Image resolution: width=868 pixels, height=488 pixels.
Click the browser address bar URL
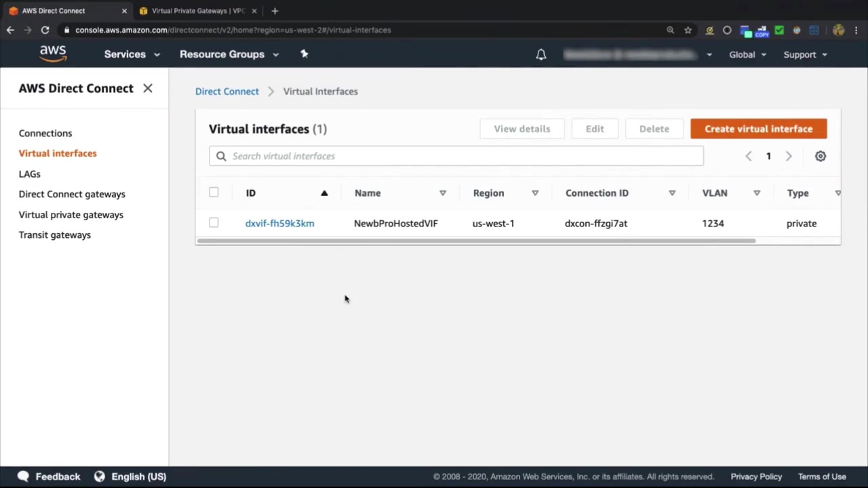tap(233, 30)
